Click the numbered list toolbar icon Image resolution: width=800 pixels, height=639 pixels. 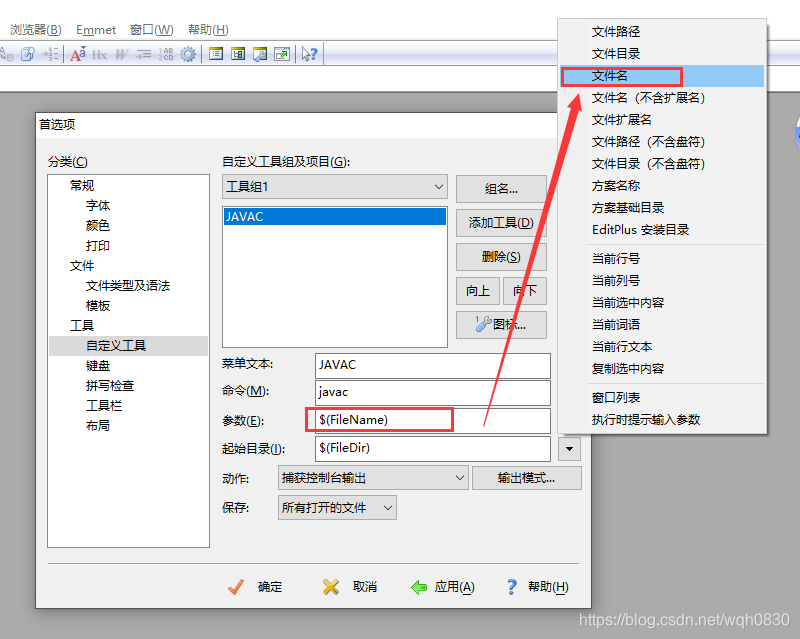[52, 53]
